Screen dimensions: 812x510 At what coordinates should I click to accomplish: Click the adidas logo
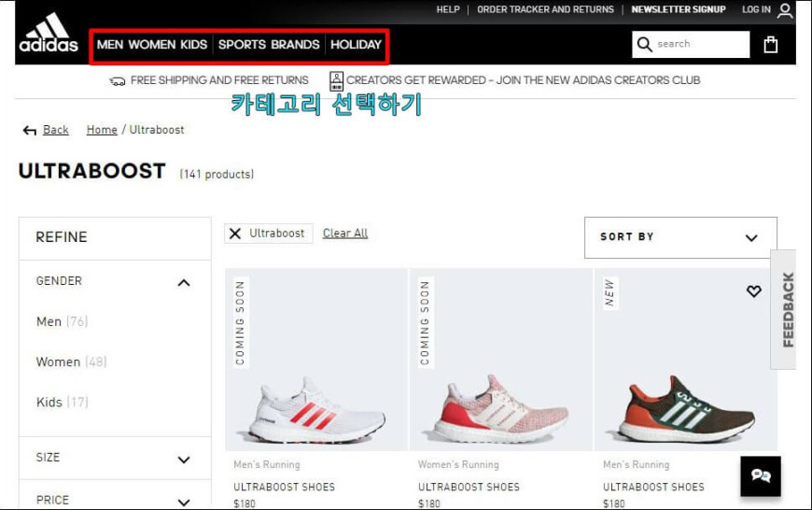[49, 34]
